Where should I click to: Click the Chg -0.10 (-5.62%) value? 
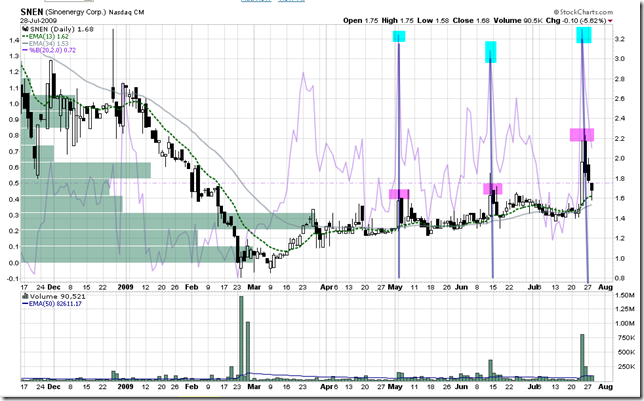575,20
